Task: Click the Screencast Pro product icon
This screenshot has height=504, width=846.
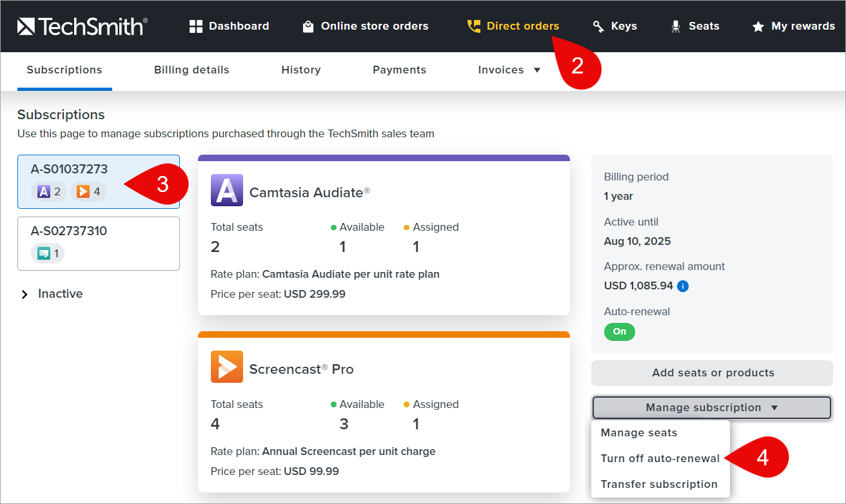Action: [x=227, y=367]
